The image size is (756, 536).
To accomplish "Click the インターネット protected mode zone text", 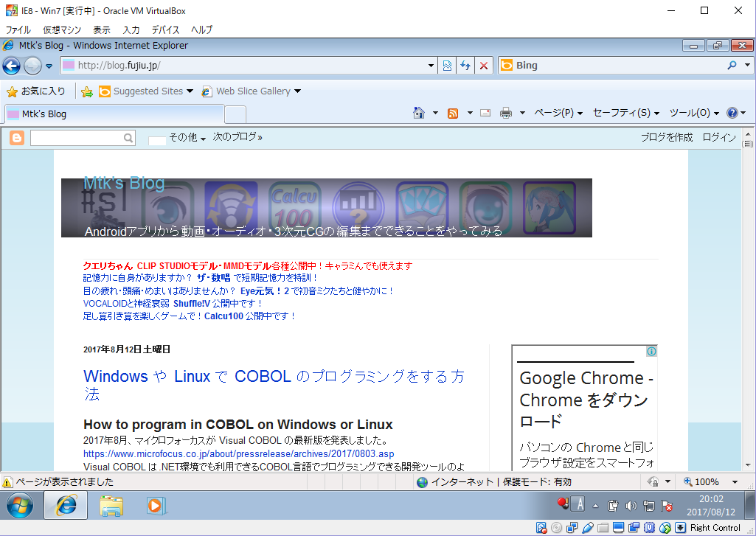I will pos(501,482).
